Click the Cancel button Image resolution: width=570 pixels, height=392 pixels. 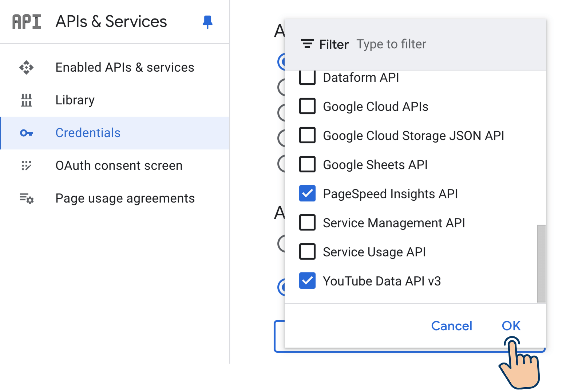tap(452, 326)
